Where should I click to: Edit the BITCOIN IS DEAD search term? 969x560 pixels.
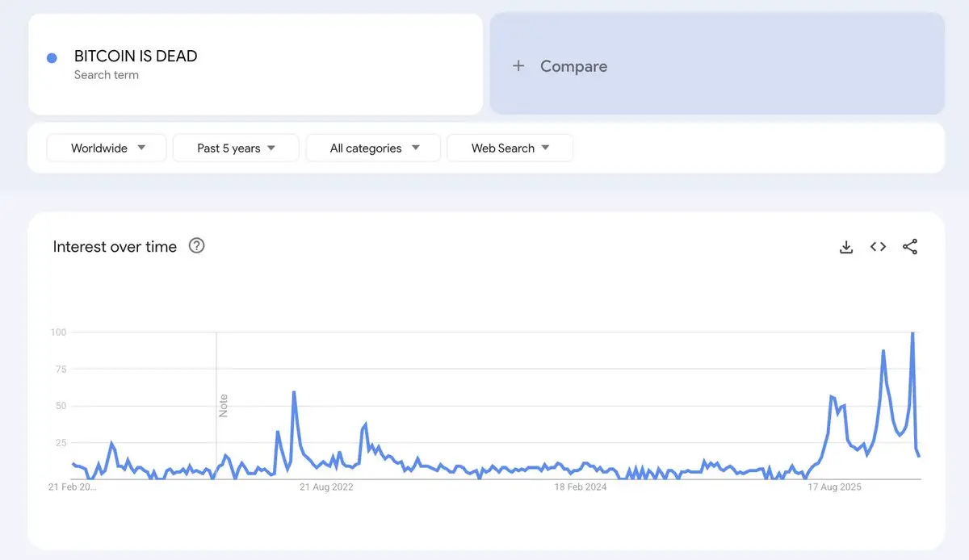[136, 56]
